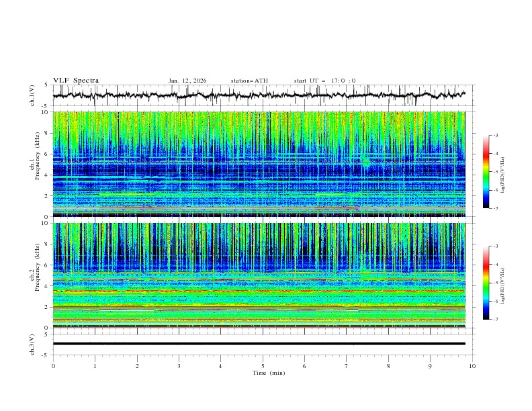Click the "station=ATH" label
Screen dimensions: 532x411
(249, 81)
